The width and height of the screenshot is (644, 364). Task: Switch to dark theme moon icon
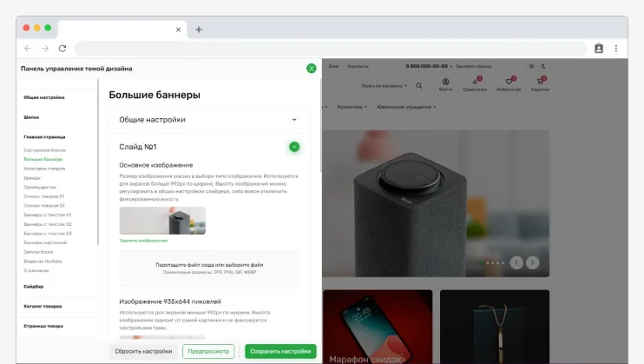543,66
